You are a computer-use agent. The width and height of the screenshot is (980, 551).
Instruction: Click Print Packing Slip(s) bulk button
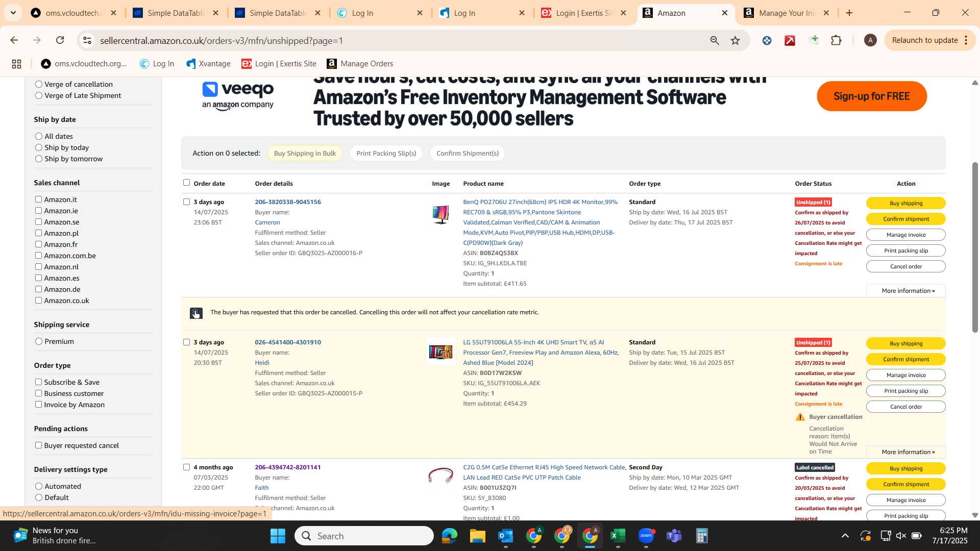[x=386, y=153]
